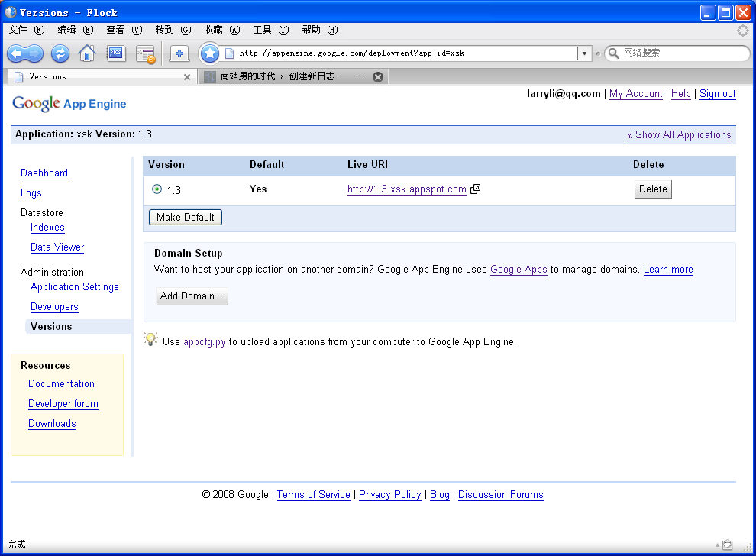Open 1.3 live URI in new window icon
Screen dimensions: 756x556
click(x=476, y=189)
